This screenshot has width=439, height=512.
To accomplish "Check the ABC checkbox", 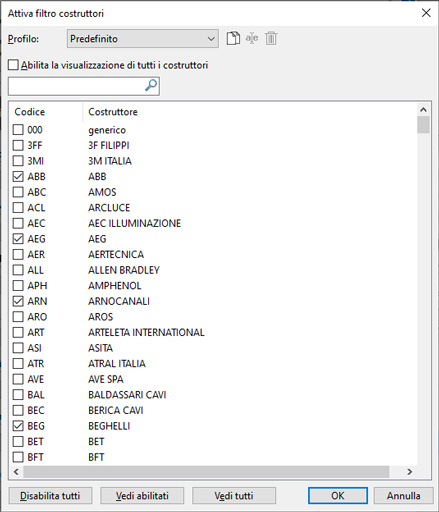I will pyautogui.click(x=18, y=192).
